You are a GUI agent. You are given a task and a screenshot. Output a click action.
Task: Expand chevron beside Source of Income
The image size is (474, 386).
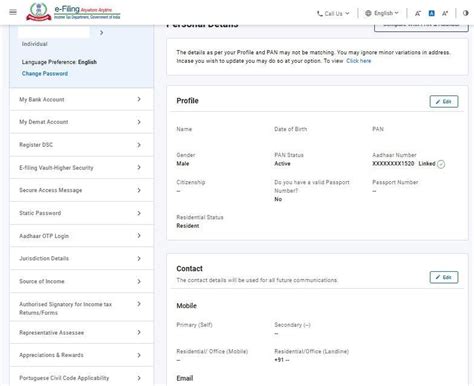pos(139,281)
